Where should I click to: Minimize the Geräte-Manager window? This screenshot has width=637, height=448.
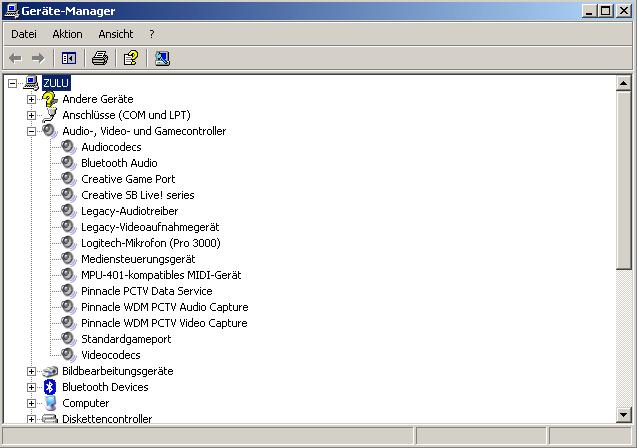(x=589, y=11)
